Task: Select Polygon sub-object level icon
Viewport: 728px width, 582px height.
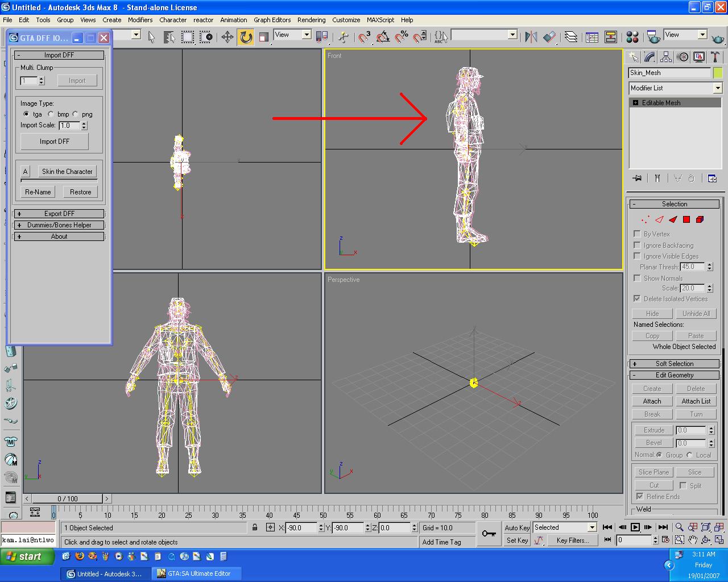Action: pyautogui.click(x=686, y=219)
